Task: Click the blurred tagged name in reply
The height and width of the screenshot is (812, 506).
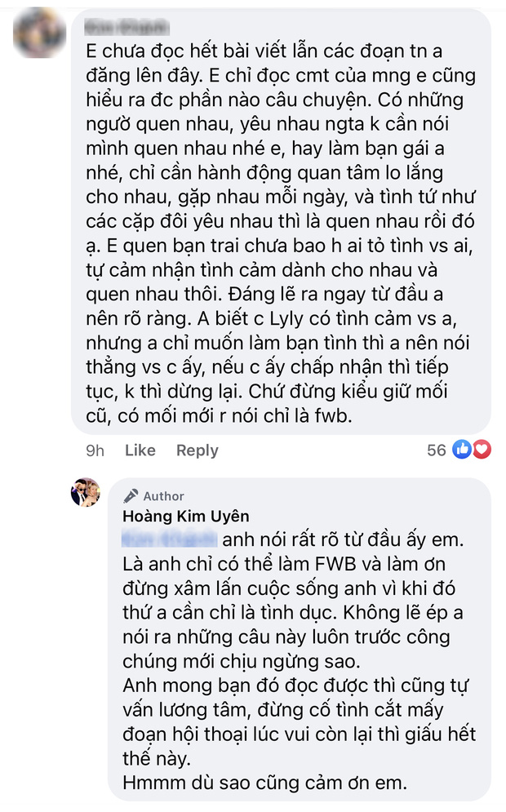Action: coord(170,539)
